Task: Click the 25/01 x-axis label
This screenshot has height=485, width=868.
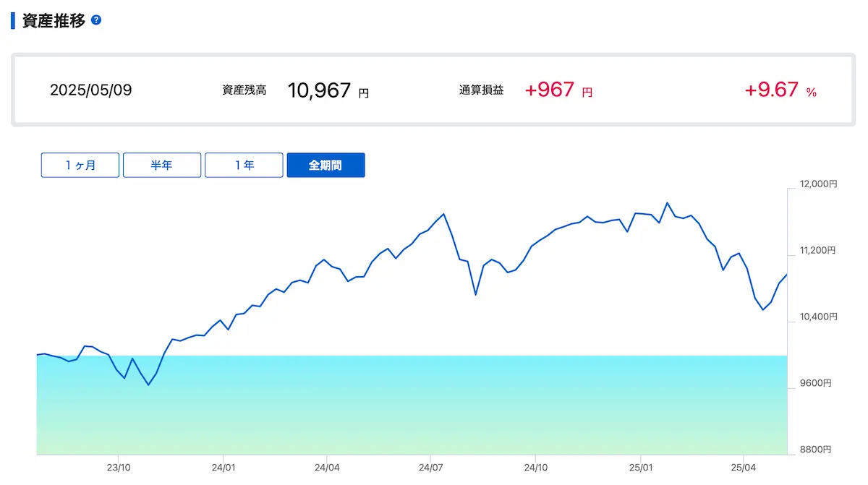Action: (641, 468)
